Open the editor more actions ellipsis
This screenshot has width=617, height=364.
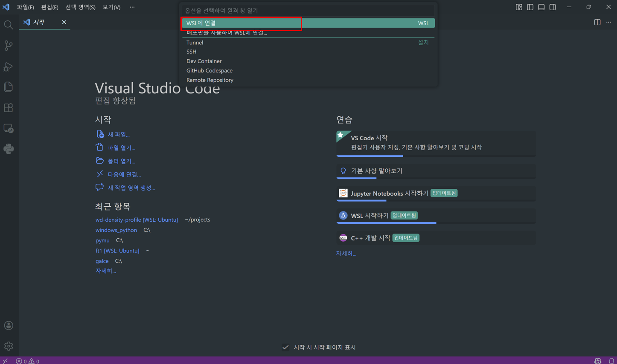click(608, 22)
